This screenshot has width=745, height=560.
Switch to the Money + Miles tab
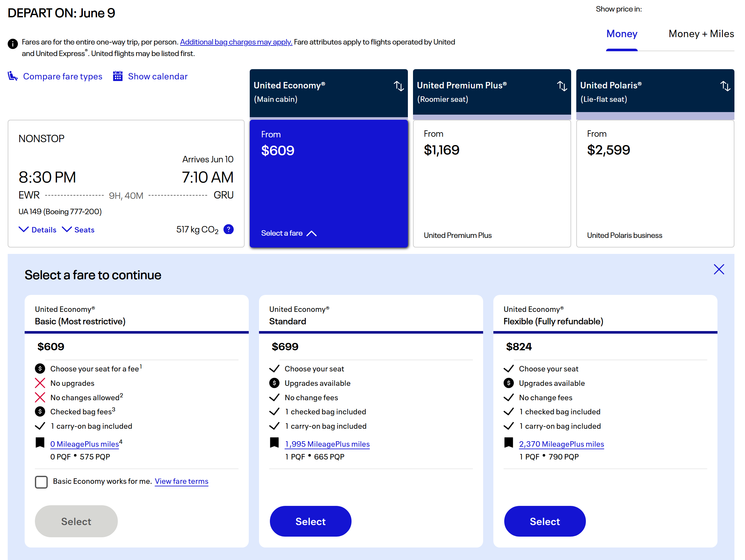[701, 34]
